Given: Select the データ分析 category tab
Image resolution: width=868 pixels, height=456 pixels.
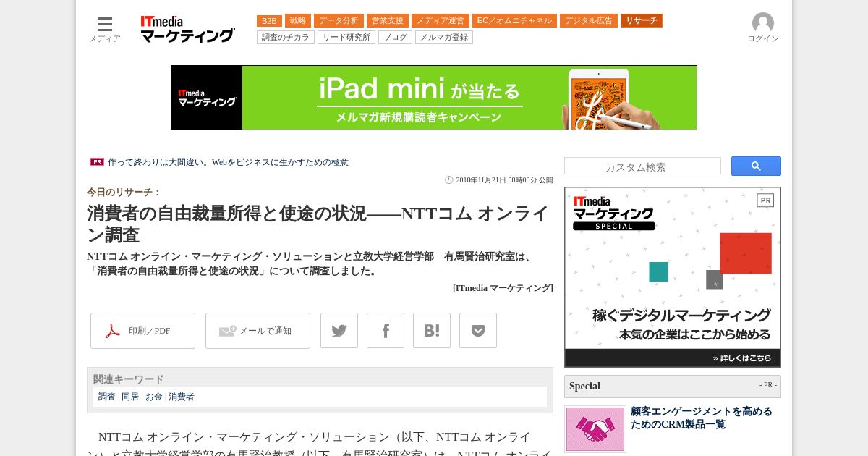Looking at the screenshot, I should pos(339,21).
